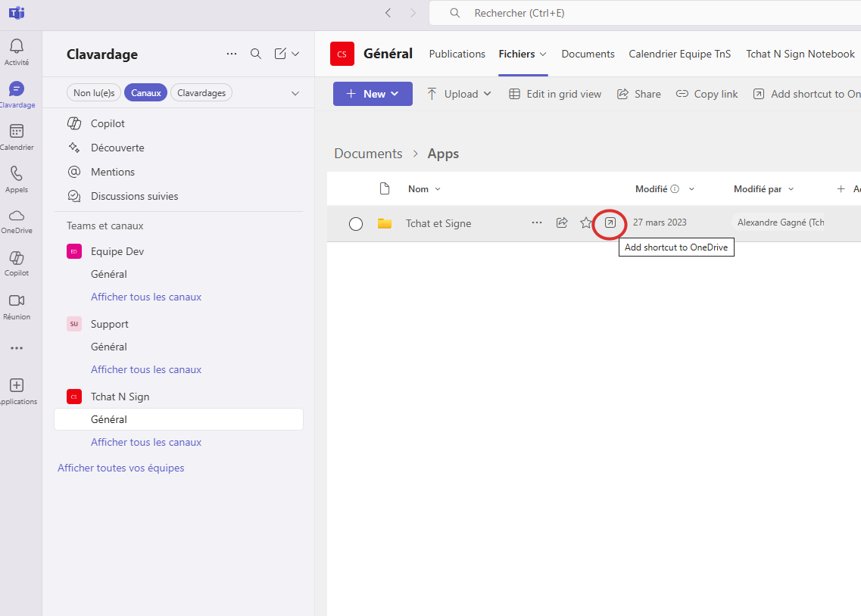
Task: Open the Tchat et Signe folder icon
Action: point(385,223)
